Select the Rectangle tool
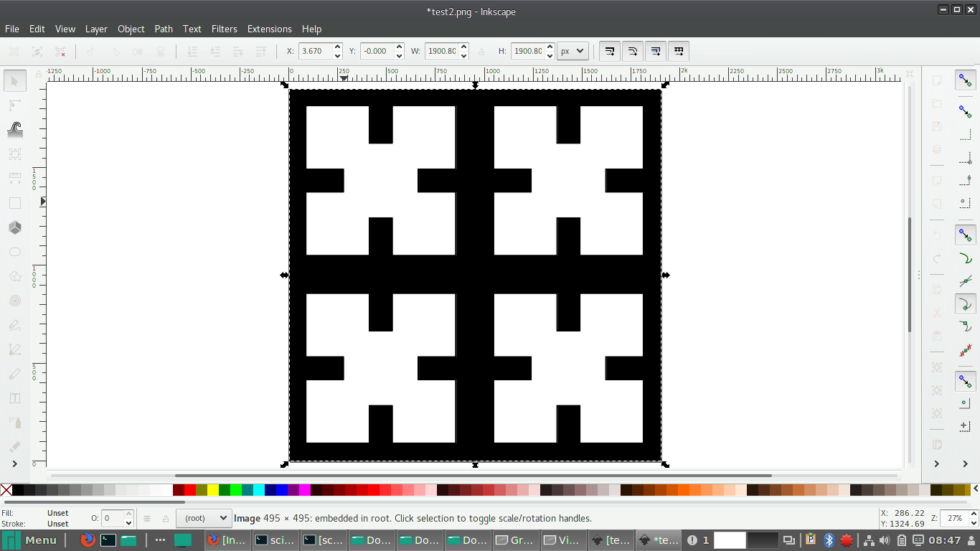The height and width of the screenshot is (551, 980). tap(15, 203)
